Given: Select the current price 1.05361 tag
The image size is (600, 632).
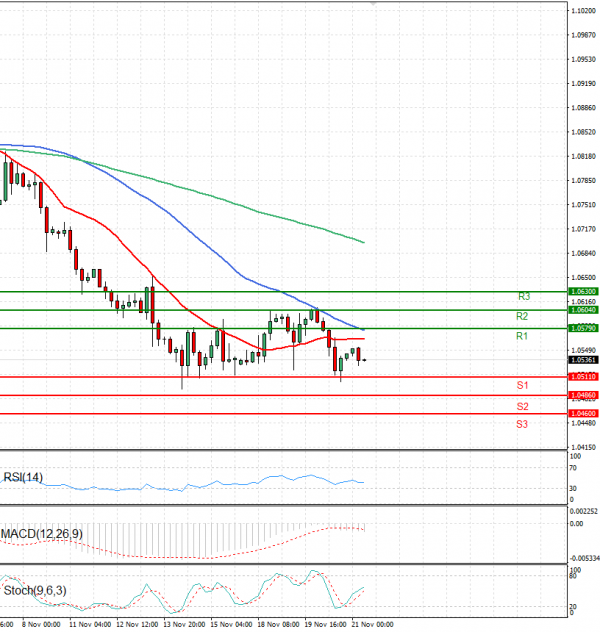Looking at the screenshot, I should coord(583,360).
